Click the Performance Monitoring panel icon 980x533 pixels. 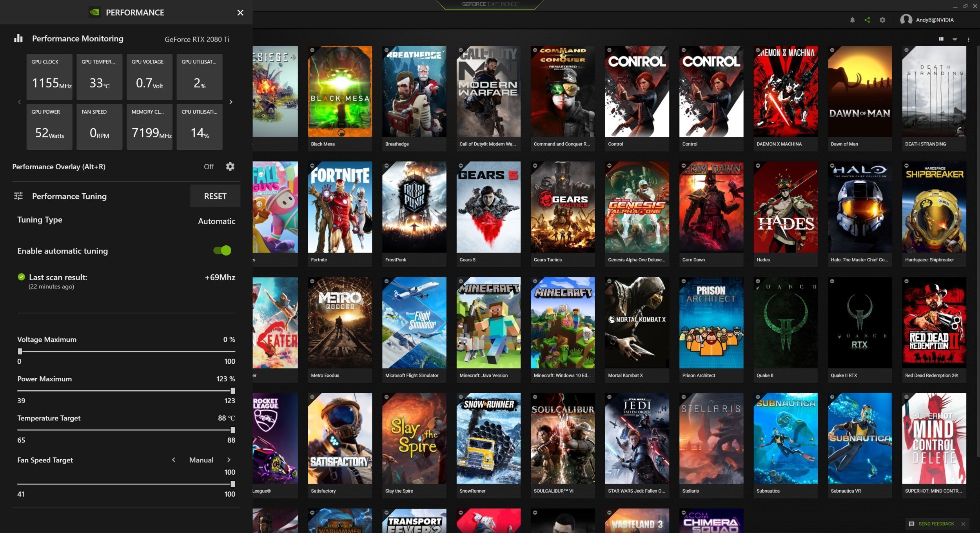17,38
